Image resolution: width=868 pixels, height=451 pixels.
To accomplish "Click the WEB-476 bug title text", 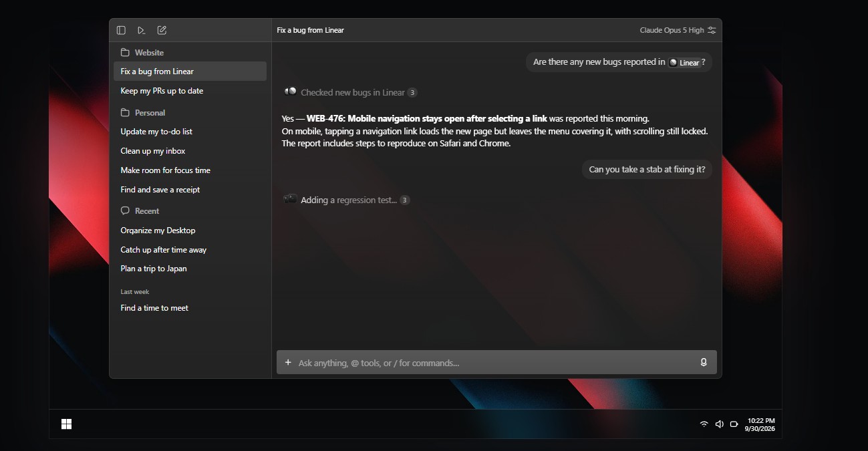I will (427, 118).
